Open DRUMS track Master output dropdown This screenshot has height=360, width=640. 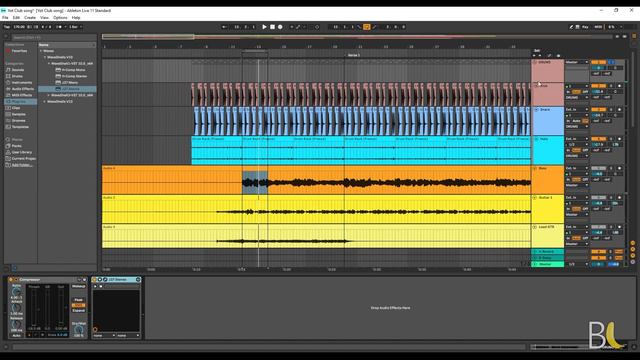pyautogui.click(x=577, y=62)
